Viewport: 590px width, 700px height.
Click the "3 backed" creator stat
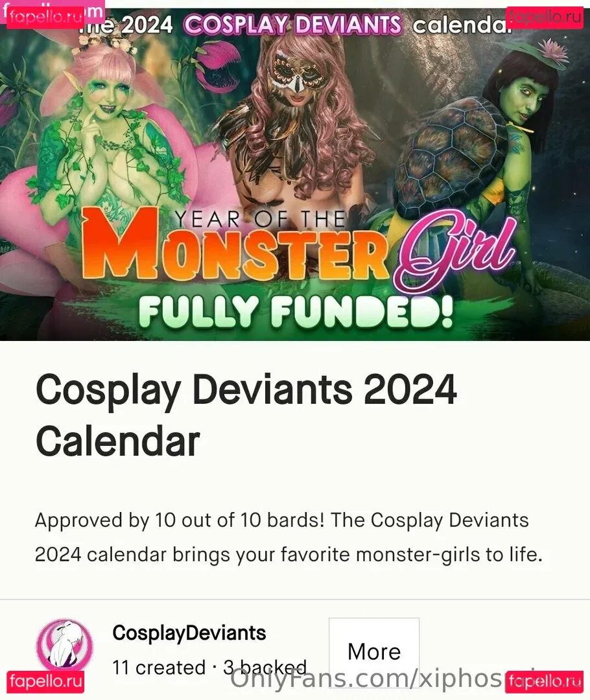pyautogui.click(x=265, y=668)
